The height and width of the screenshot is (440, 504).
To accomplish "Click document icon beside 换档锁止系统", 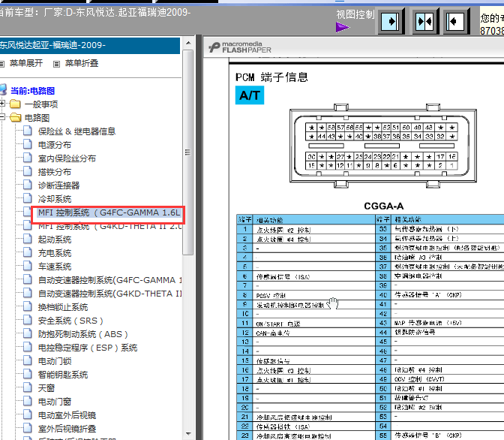I will click(28, 306).
